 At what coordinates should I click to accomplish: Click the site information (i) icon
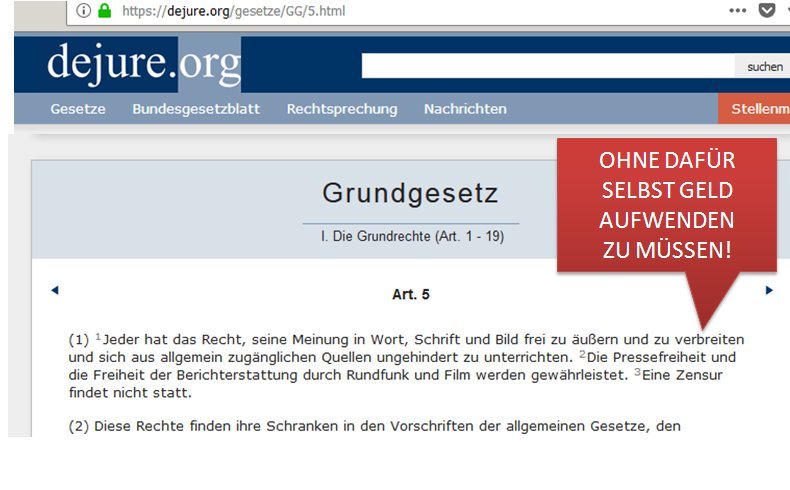(x=84, y=11)
